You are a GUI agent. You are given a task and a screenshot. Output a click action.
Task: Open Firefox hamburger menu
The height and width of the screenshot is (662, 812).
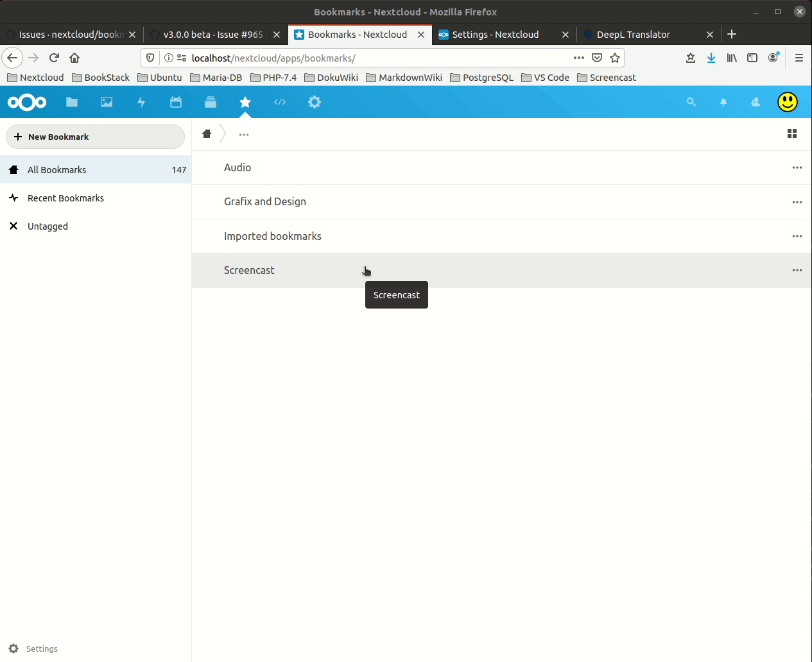(x=799, y=58)
